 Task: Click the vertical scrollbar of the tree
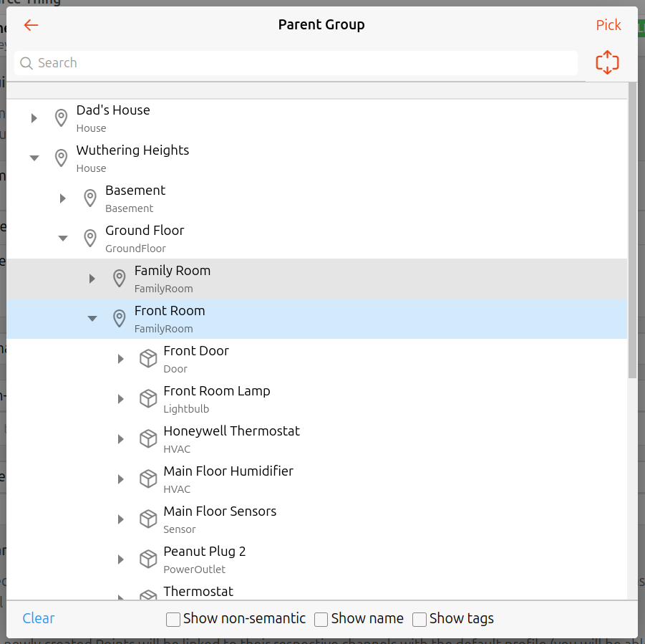[x=632, y=229]
